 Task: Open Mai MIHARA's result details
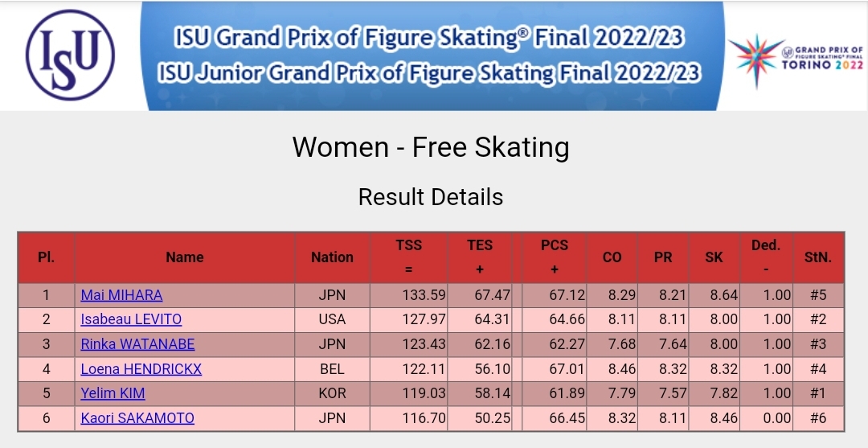pos(121,295)
